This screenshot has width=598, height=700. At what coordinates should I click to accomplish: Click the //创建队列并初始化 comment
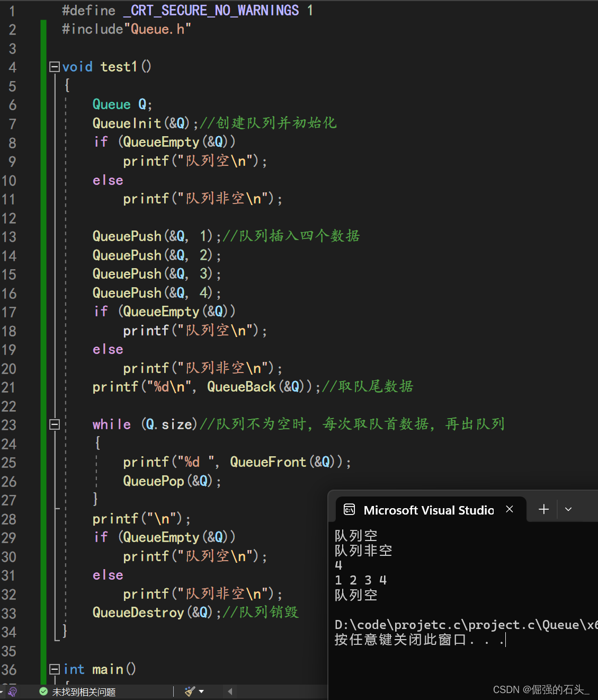(268, 123)
